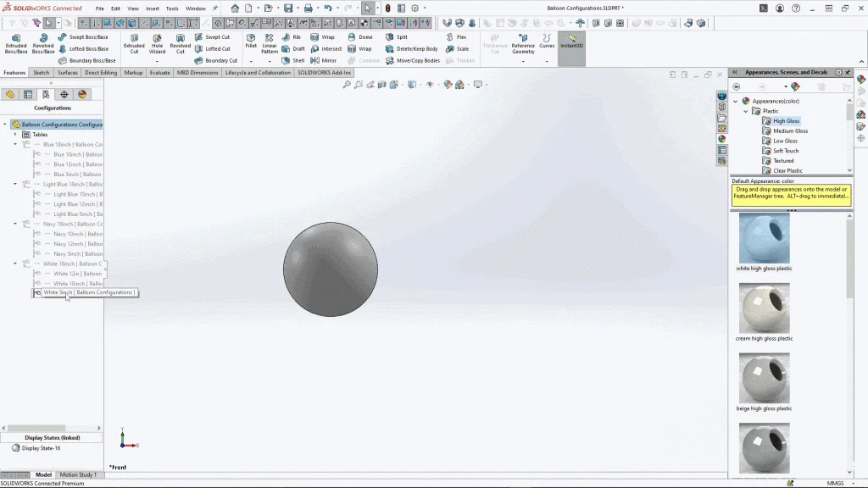Collapse the Plastic appearances folder
868x488 pixels.
[x=747, y=111]
